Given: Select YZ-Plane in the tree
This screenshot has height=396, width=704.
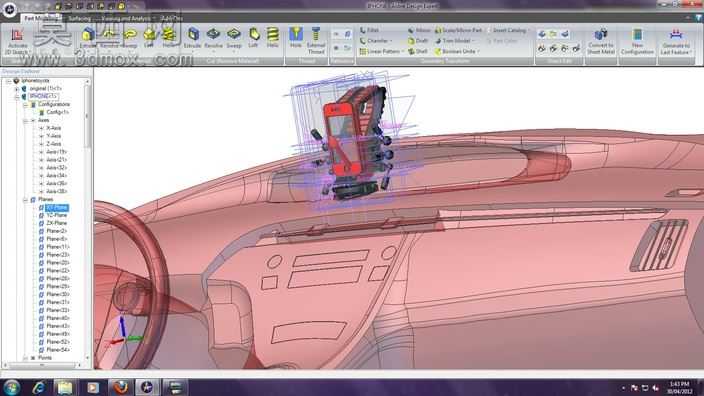Looking at the screenshot, I should pos(57,216).
